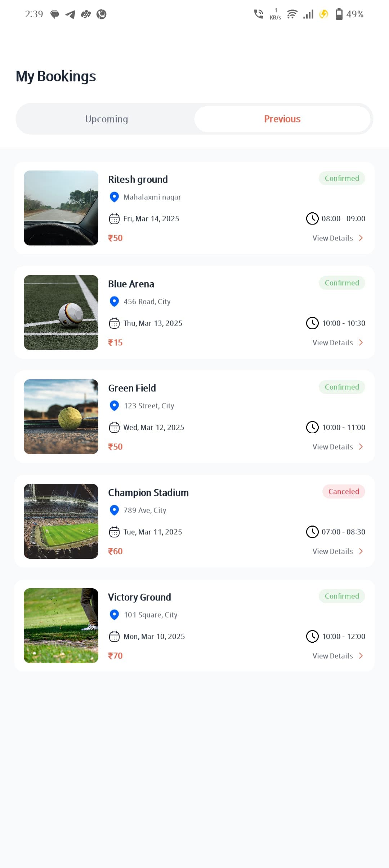Screen dimensions: 389x868
Task: Open the Victory Ground grass field thumbnail
Action: pos(61,626)
